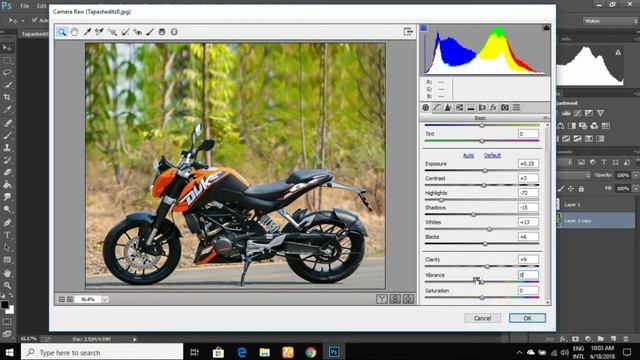Copy current settings to before icon
The width and height of the screenshot is (640, 360).
(x=408, y=299)
